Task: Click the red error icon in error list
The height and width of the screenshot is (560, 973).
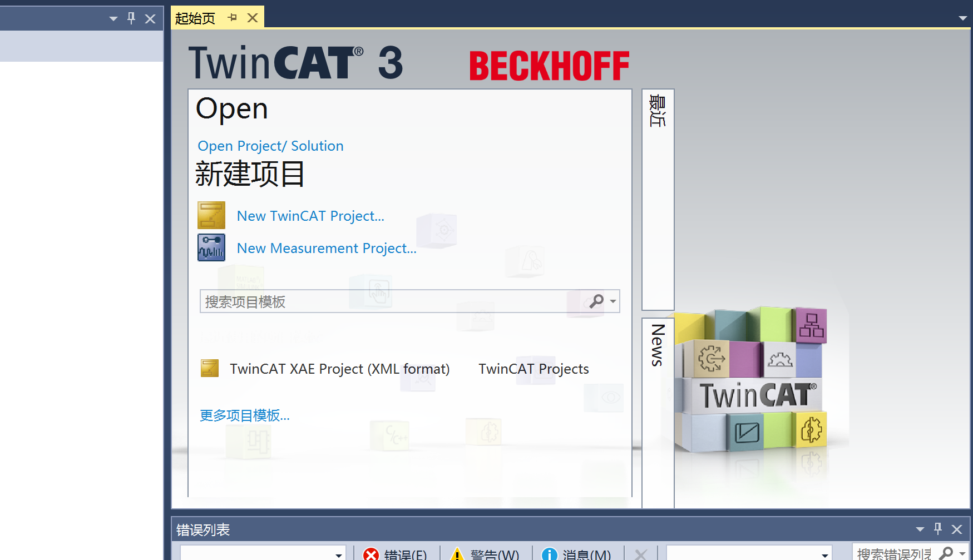Action: [x=372, y=554]
